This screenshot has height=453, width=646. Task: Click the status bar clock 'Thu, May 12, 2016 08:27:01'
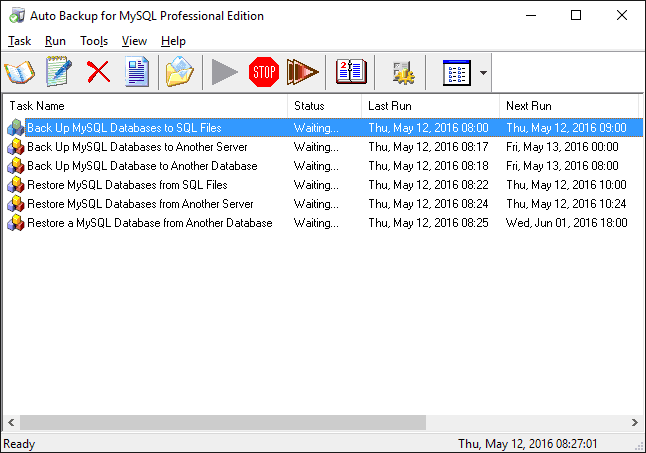[528, 444]
